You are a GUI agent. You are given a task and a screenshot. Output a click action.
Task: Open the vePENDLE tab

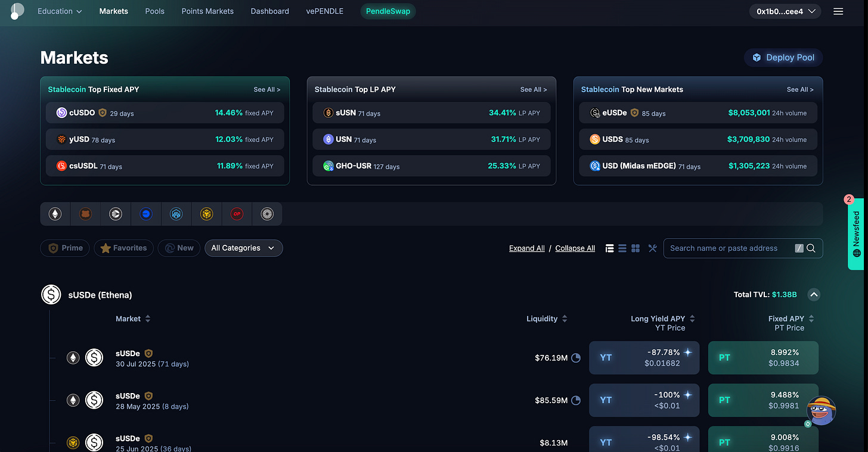click(x=325, y=11)
